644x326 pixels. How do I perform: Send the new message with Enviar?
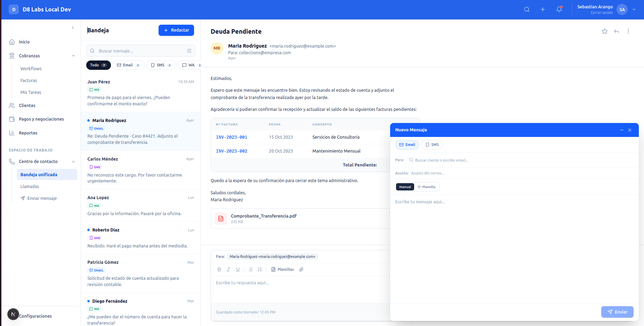tap(617, 312)
